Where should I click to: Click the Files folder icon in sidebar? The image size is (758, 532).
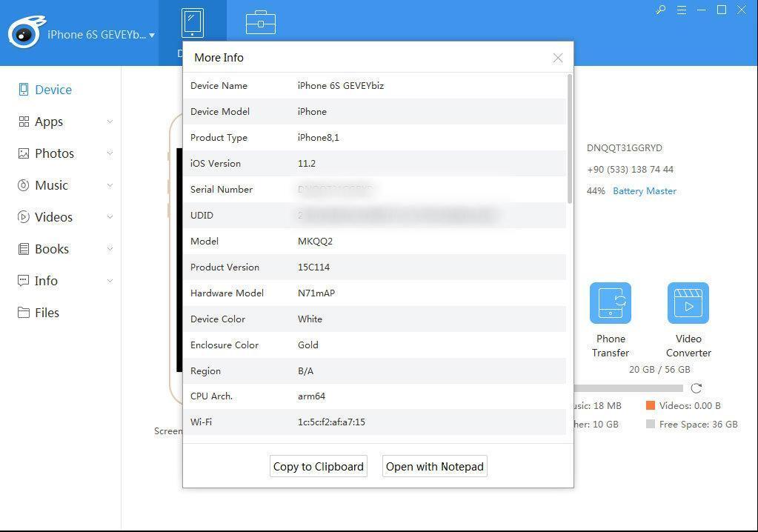click(24, 313)
